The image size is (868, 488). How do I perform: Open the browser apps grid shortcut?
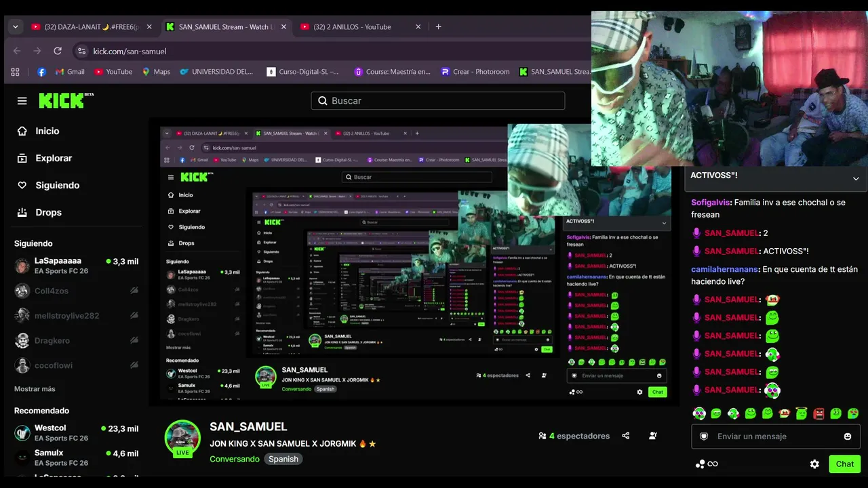tap(16, 72)
